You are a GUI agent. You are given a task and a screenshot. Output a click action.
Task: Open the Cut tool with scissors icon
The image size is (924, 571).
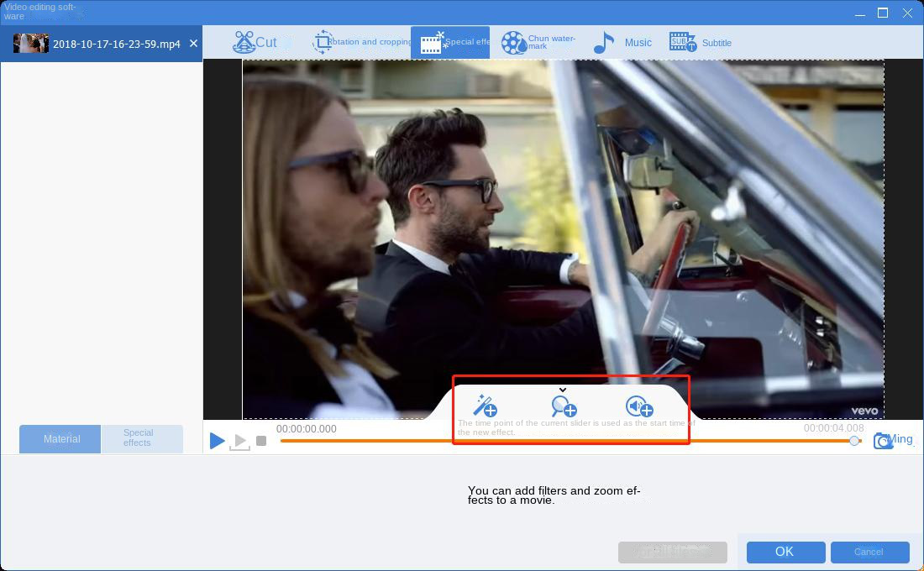[x=255, y=43]
